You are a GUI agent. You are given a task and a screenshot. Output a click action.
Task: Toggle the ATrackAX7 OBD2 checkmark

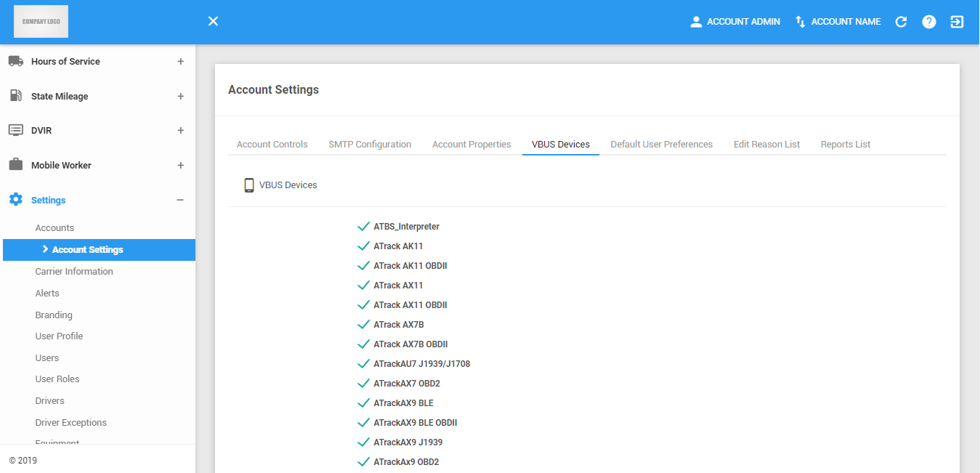(x=364, y=384)
